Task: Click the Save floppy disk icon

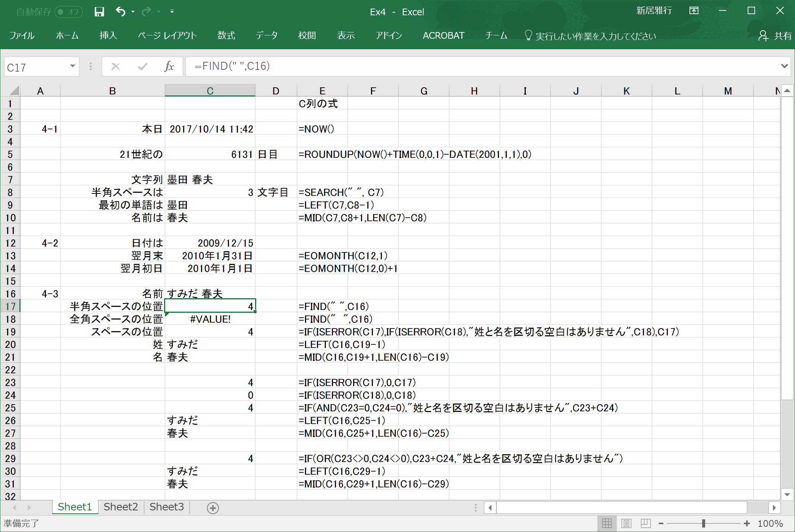Action: tap(99, 12)
